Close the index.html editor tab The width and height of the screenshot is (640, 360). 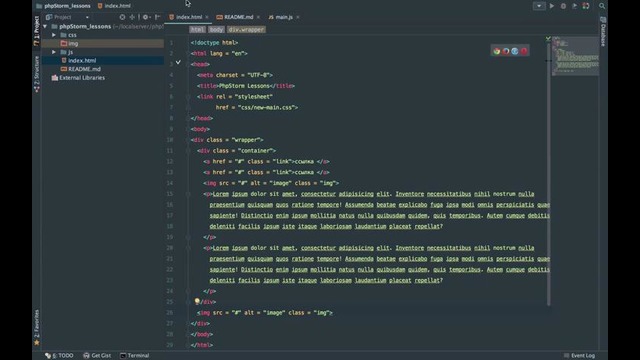[207, 17]
